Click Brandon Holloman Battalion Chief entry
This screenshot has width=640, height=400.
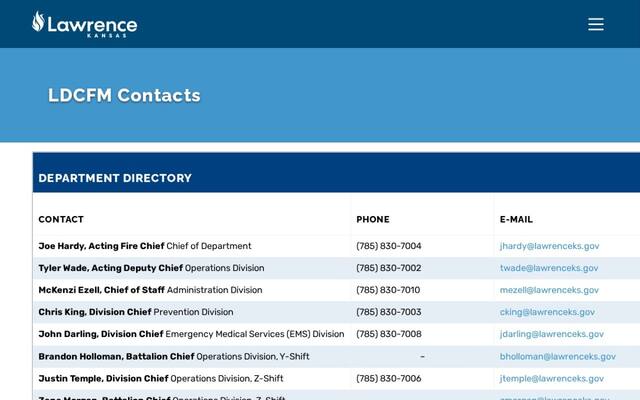click(173, 357)
